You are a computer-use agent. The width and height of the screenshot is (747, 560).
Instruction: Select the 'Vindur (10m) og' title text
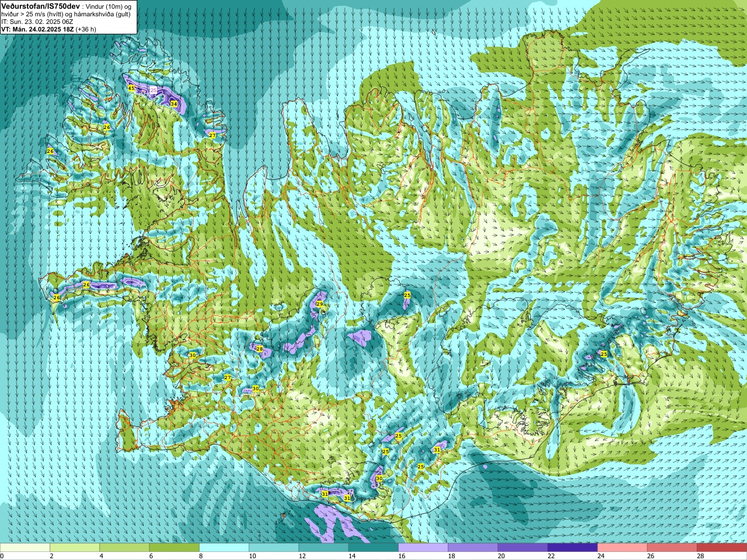(109, 6)
